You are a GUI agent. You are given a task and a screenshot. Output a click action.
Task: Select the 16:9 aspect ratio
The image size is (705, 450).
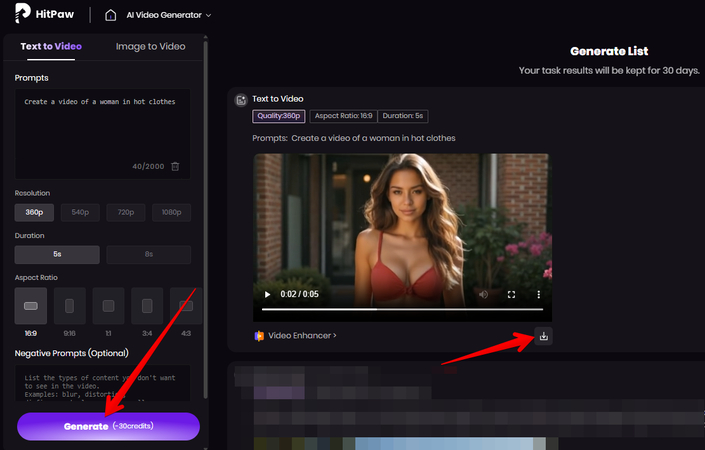(31, 306)
